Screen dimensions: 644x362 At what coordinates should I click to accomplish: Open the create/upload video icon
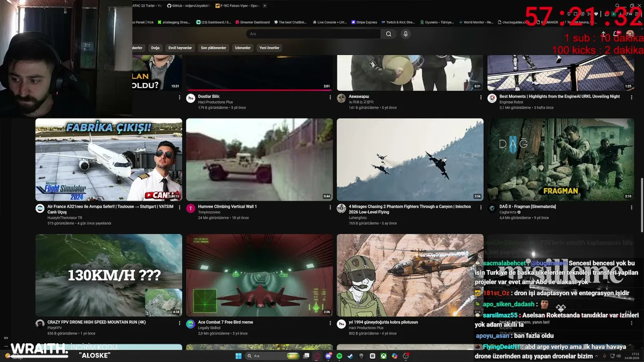(x=604, y=34)
